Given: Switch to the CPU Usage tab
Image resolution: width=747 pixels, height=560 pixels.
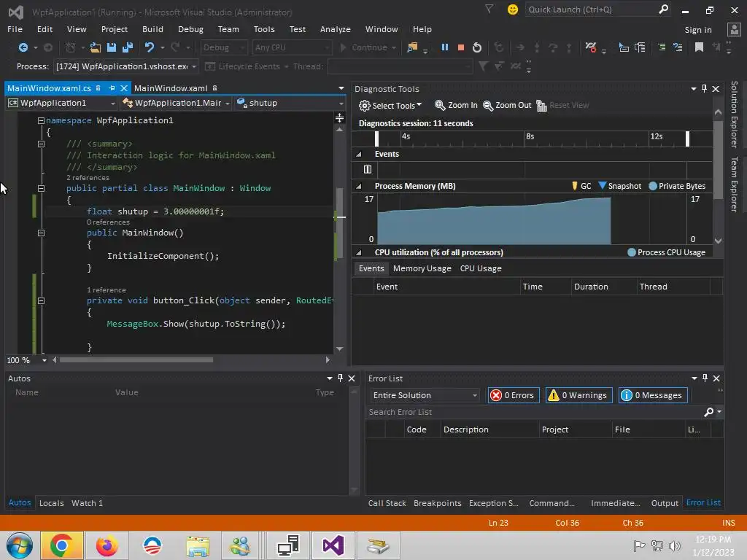Looking at the screenshot, I should 481,268.
